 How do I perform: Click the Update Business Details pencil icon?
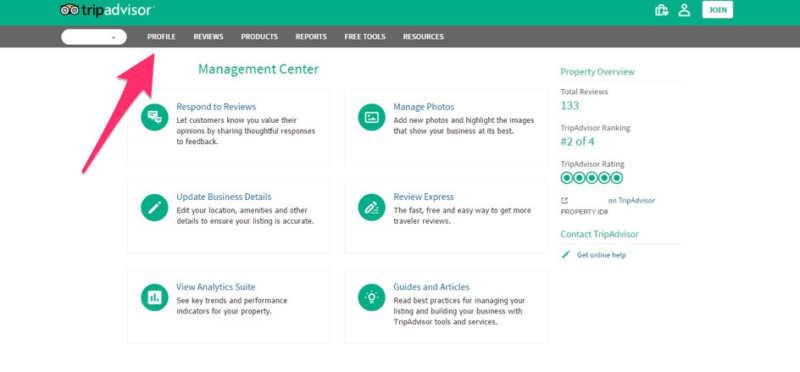coord(154,207)
